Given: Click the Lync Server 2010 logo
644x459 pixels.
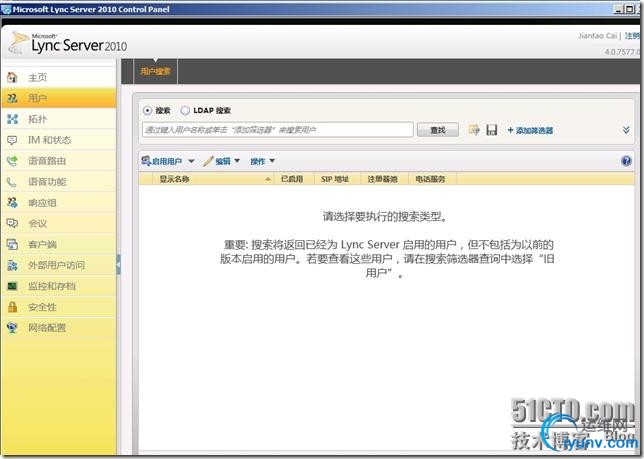Looking at the screenshot, I should pos(68,43).
